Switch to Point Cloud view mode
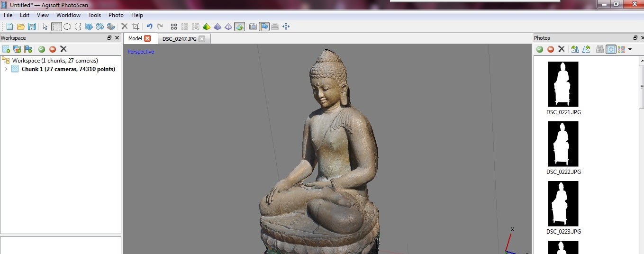644x254 pixels. click(174, 27)
